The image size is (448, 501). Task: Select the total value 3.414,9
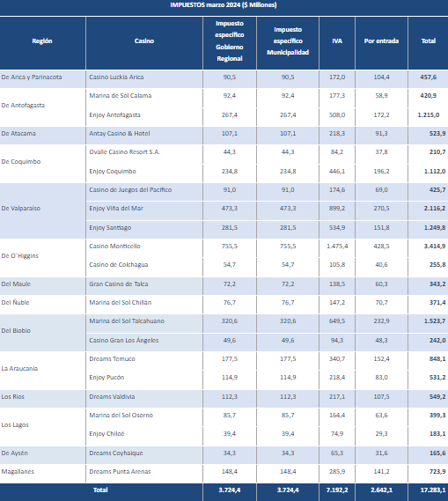435,246
